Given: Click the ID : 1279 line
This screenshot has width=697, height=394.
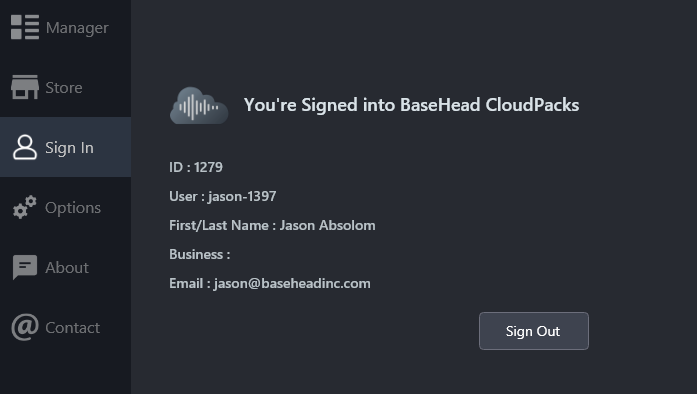Looking at the screenshot, I should (x=196, y=167).
